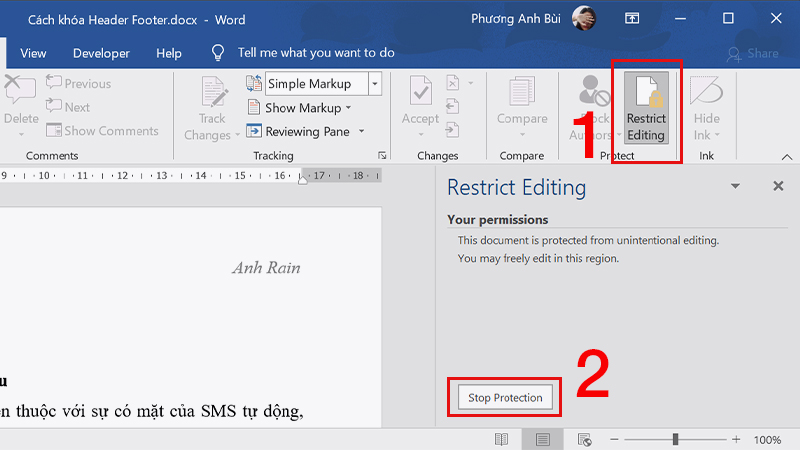
Task: Close the Restrict Editing pane
Action: [778, 186]
